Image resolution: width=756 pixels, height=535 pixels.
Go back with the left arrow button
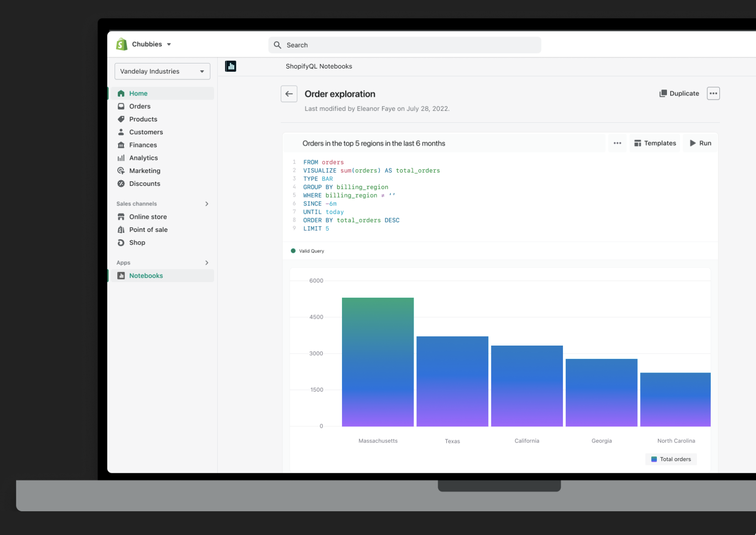click(289, 94)
